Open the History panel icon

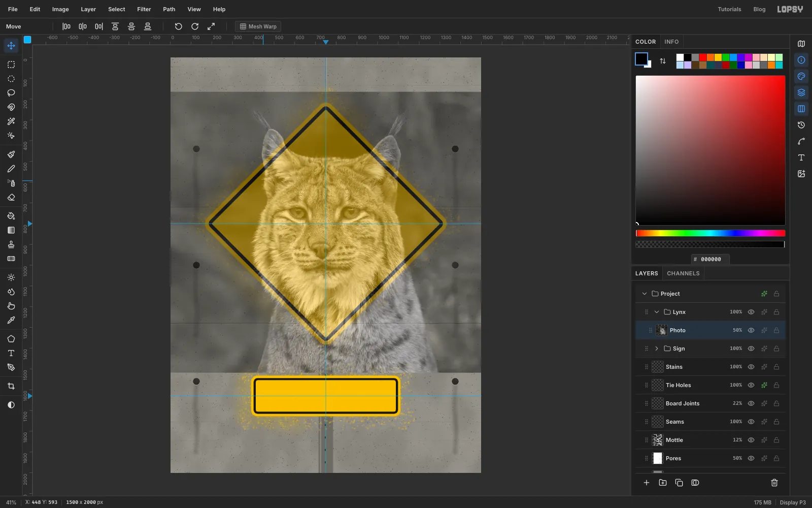tap(801, 125)
